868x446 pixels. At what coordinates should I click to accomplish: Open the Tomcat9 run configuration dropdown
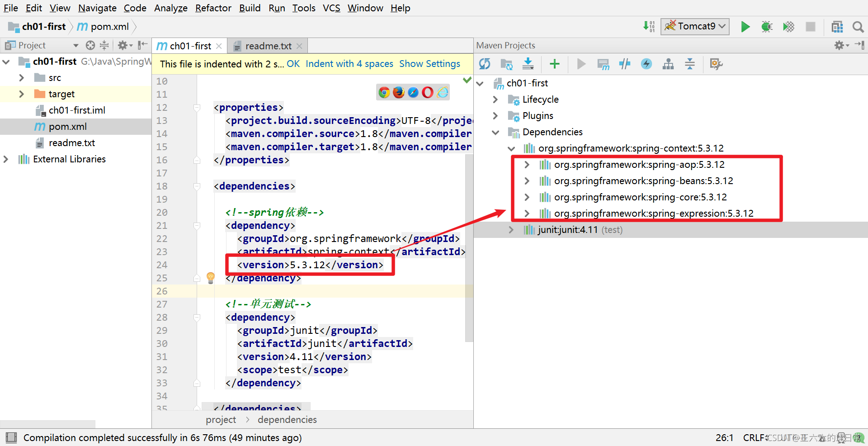[695, 26]
